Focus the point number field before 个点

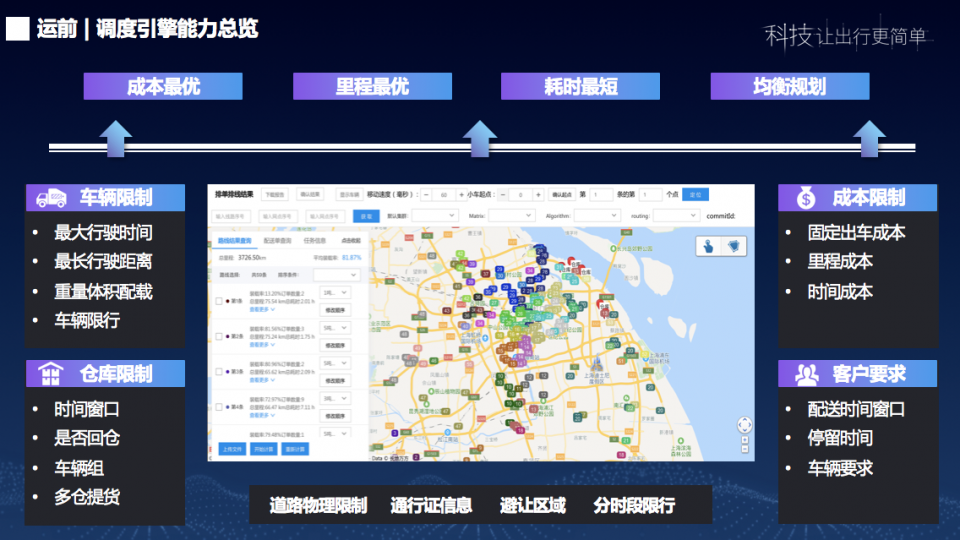click(x=651, y=195)
